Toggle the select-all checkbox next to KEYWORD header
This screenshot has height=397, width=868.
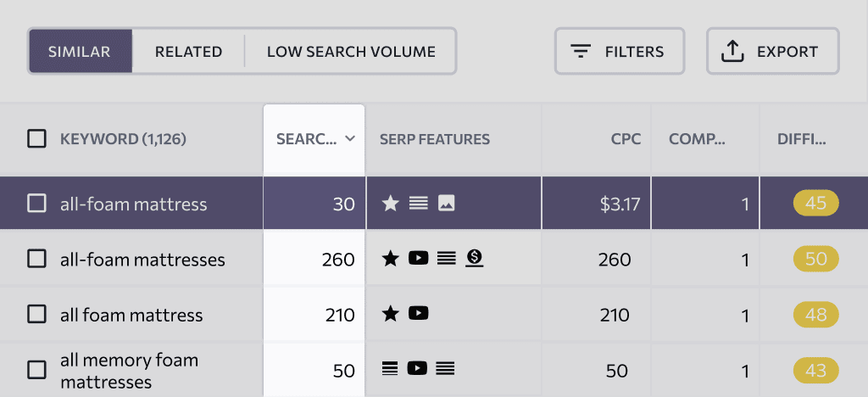[36, 139]
